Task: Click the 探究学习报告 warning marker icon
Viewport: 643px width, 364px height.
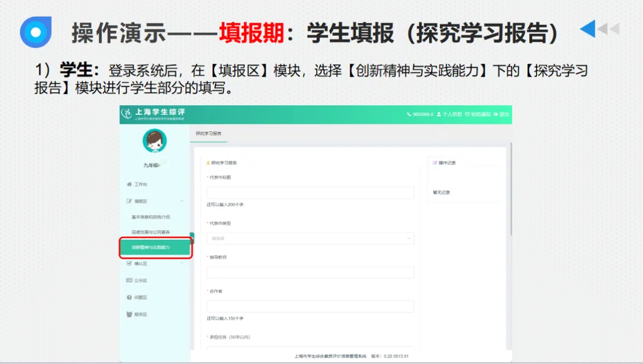Action: (x=207, y=161)
